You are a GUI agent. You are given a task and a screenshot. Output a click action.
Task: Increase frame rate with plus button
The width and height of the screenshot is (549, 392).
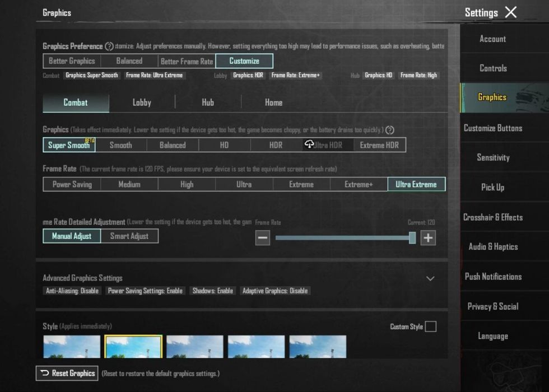(428, 238)
